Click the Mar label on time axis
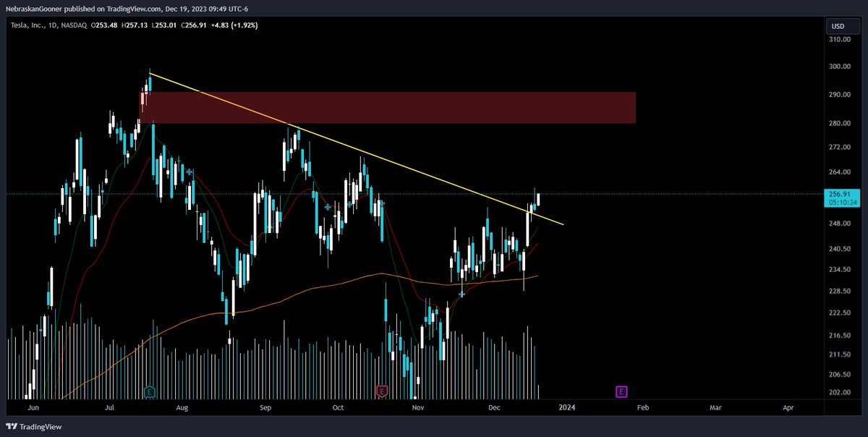This screenshot has height=437, width=868. pos(715,408)
